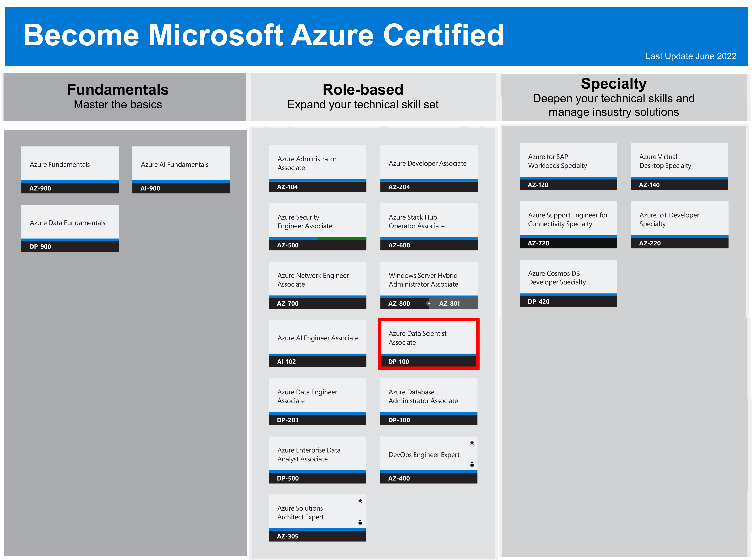Screen dimensions: 755x560
Task: Open Azure Cosmos DB Developer Specialty
Action: (568, 283)
